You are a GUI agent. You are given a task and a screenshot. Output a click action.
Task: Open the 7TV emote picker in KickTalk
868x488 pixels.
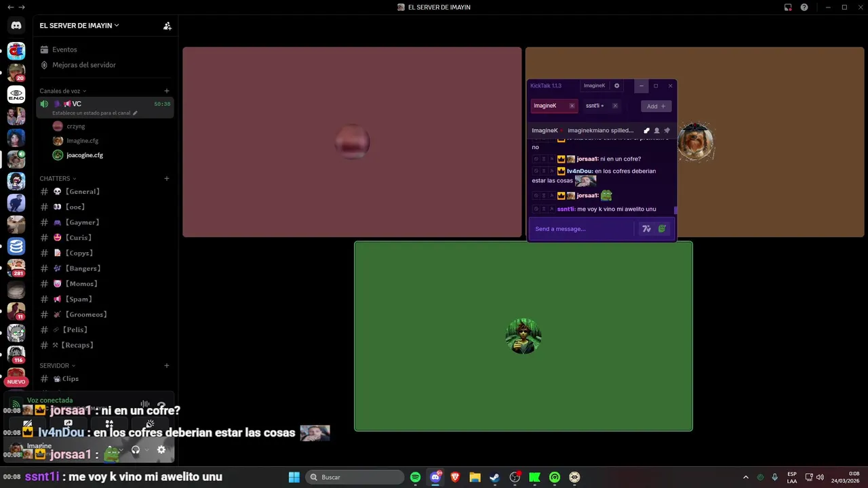point(647,229)
